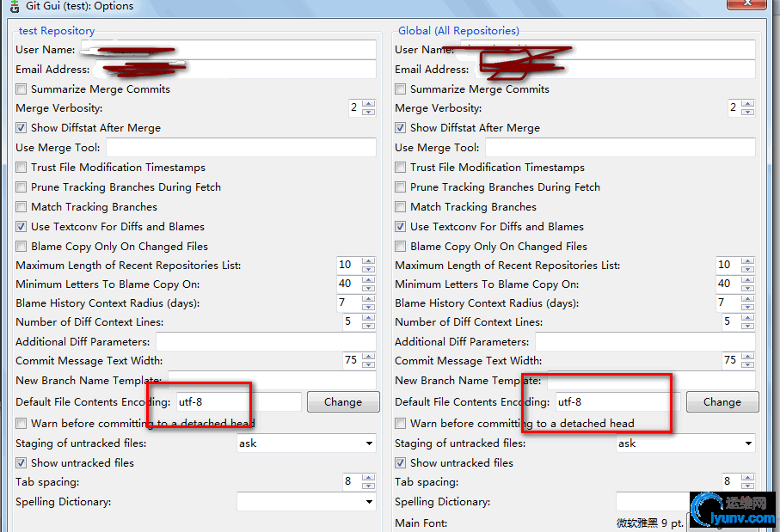
Task: Click Tab spacing value box in Global
Action: click(x=731, y=482)
